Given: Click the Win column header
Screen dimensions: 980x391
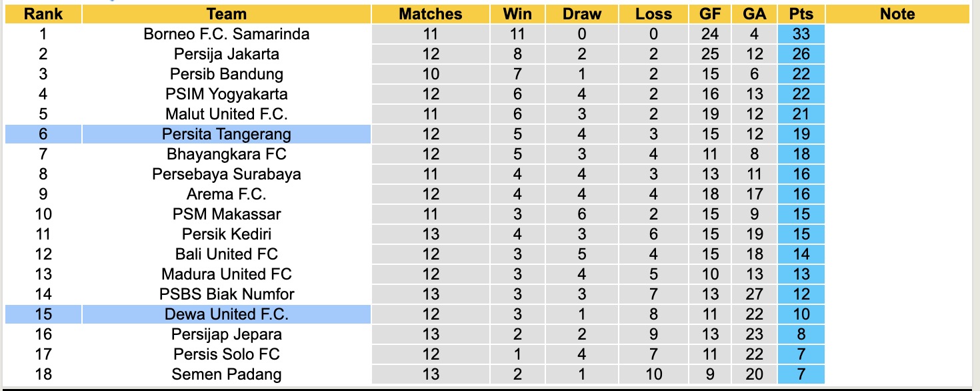Looking at the screenshot, I should pos(517,14).
